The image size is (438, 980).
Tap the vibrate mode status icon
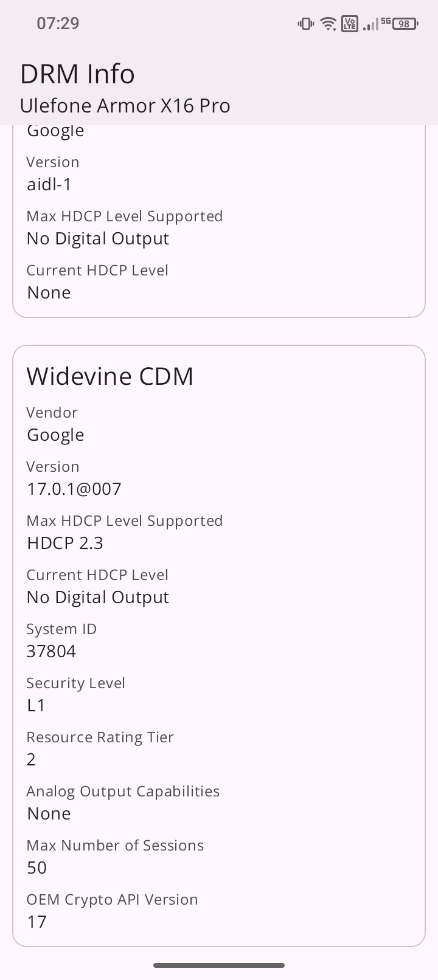[x=305, y=24]
